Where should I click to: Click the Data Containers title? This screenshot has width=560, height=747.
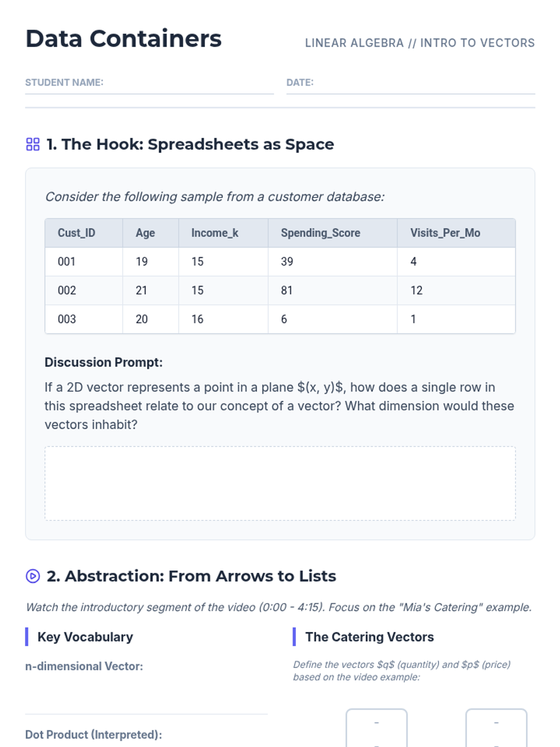pos(124,39)
